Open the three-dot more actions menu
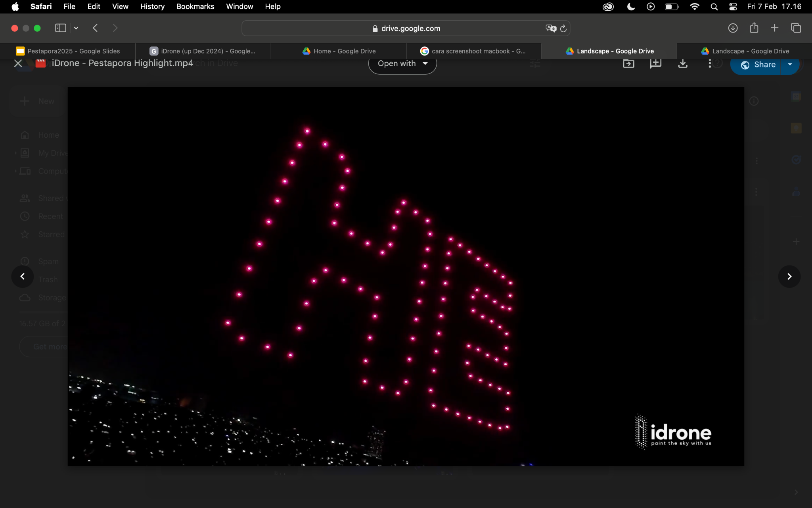 point(709,63)
